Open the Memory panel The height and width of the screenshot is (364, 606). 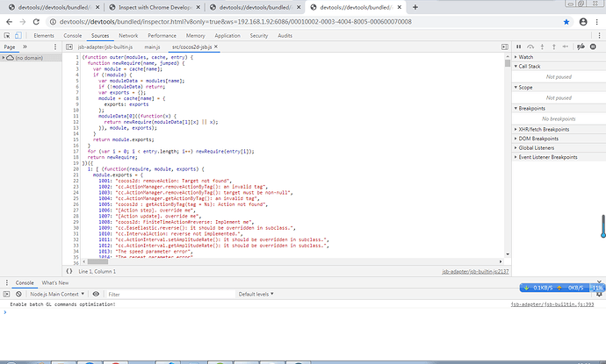[196, 35]
